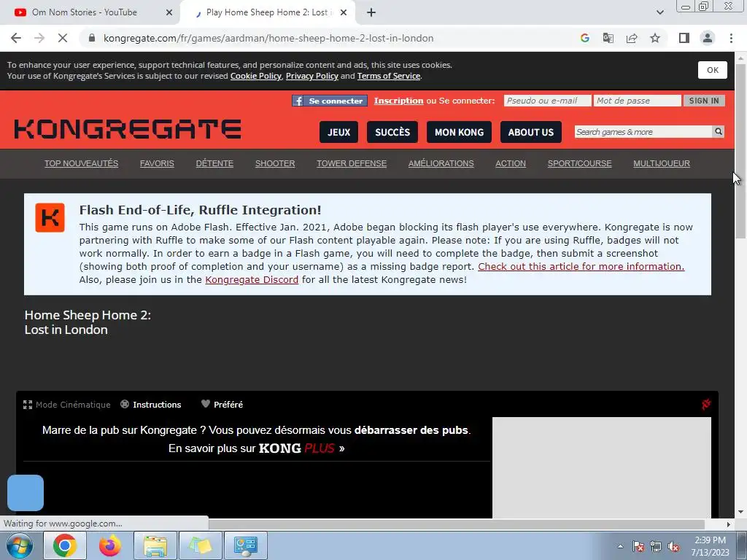This screenshot has width=747, height=560.
Task: Close the Om Nom Stories YouTube tab
Action: click(169, 13)
